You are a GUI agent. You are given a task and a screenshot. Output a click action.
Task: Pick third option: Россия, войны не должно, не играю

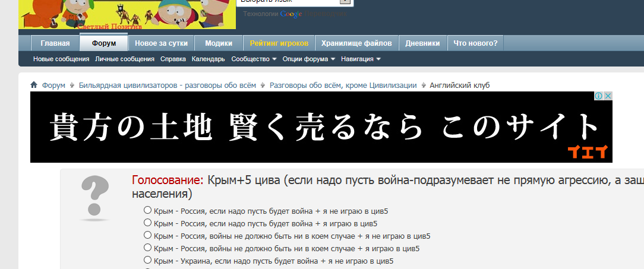click(x=147, y=235)
